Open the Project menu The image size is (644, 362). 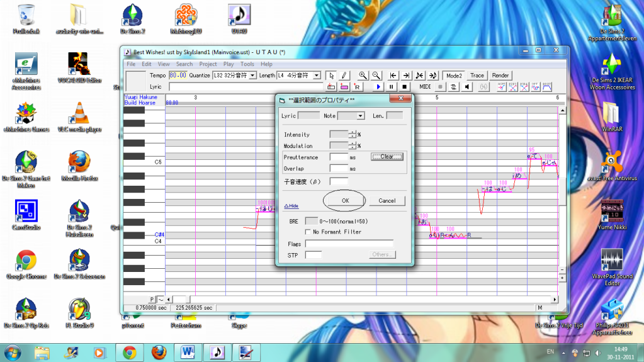pyautogui.click(x=208, y=64)
